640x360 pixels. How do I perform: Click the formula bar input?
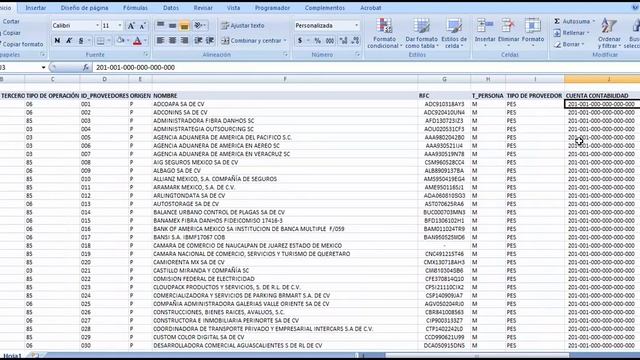click(366, 67)
